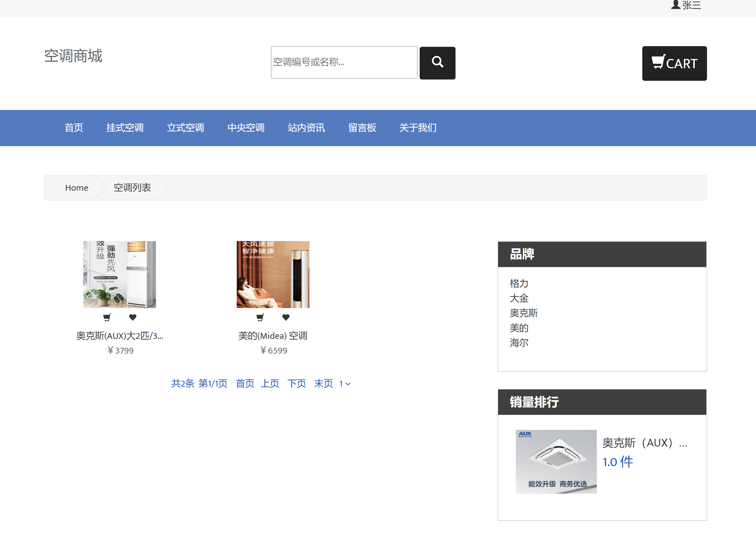The height and width of the screenshot is (543, 756).
Task: Select the 中央空调 menu item
Action: click(x=246, y=128)
